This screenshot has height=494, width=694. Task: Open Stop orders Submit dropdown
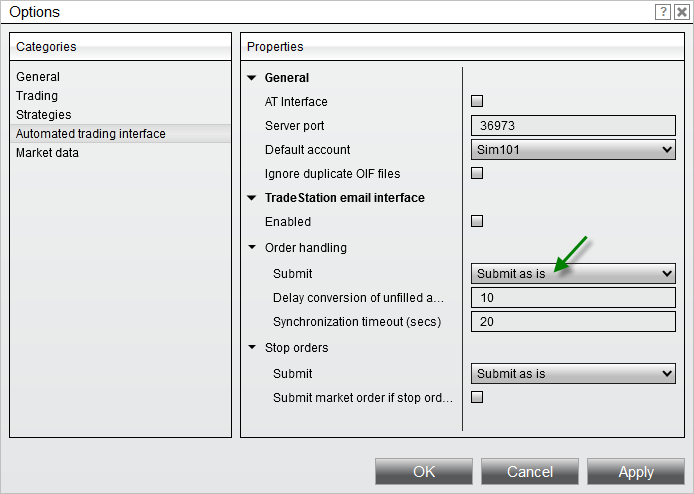[x=573, y=373]
